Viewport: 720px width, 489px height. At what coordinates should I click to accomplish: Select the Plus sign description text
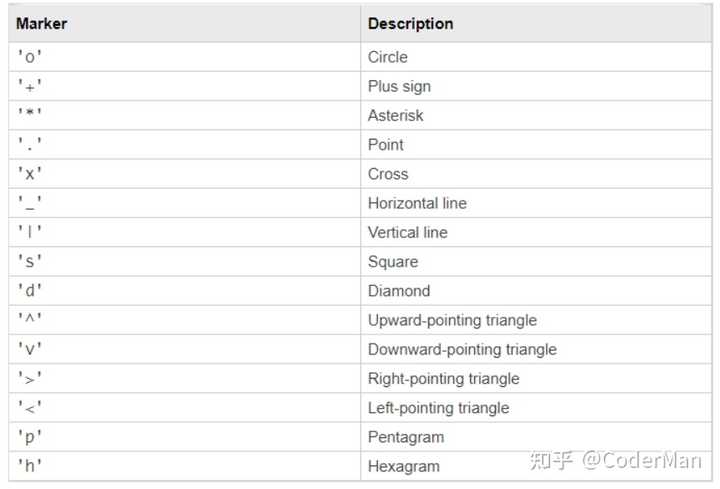pos(399,86)
